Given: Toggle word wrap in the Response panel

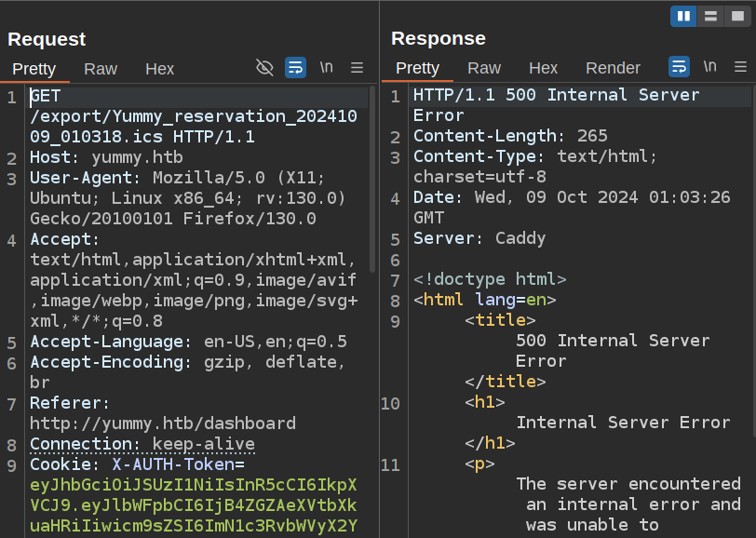Looking at the screenshot, I should click(x=679, y=67).
